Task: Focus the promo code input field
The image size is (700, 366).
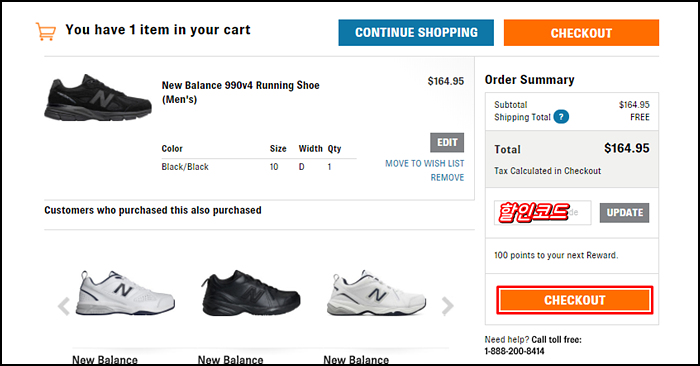Action: tap(542, 212)
